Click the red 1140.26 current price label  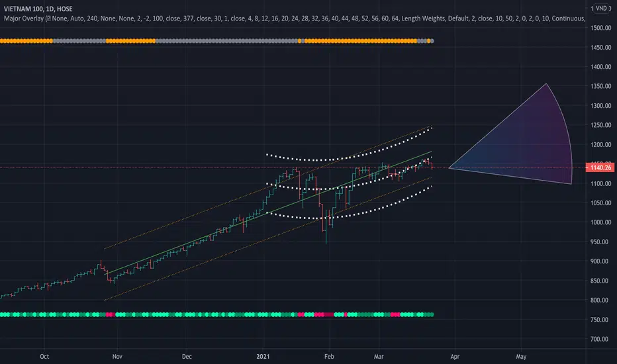(600, 167)
